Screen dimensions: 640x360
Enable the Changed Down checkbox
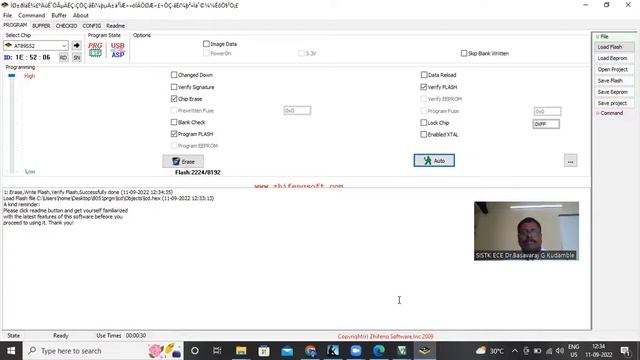[x=174, y=75]
